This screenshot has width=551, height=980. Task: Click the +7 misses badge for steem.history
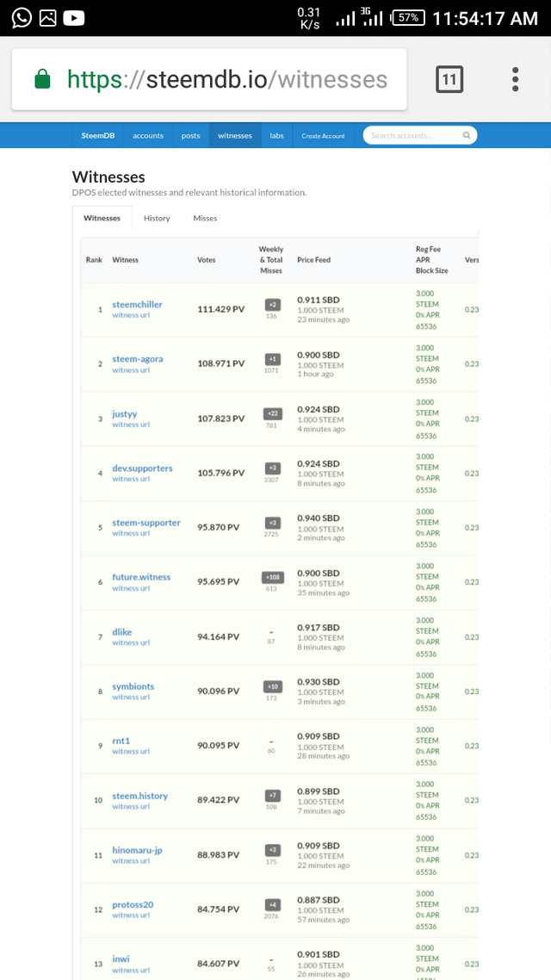click(x=272, y=796)
